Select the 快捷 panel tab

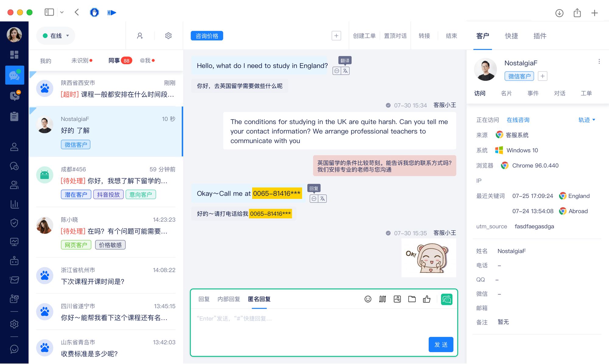click(x=511, y=36)
